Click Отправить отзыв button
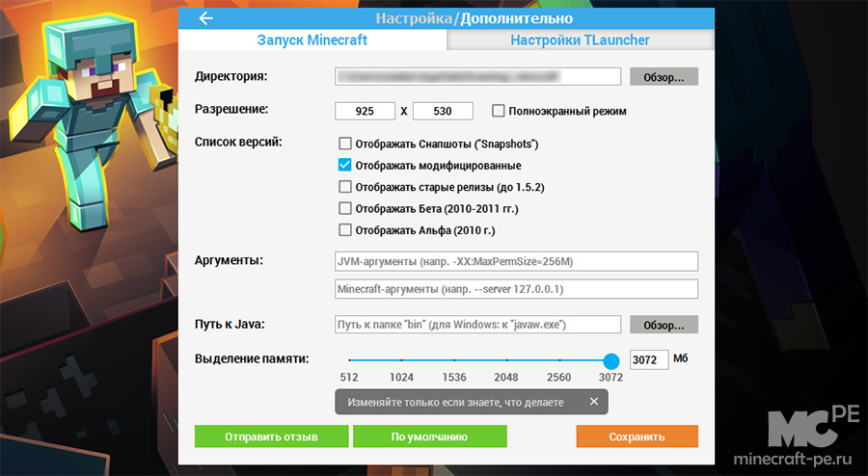This screenshot has height=476, width=868. point(271,436)
